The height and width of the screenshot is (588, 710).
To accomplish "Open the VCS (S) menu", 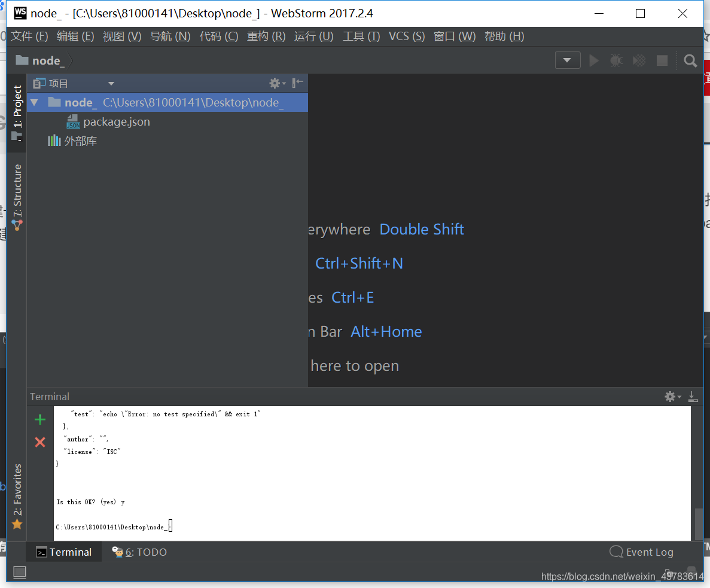I will (x=407, y=36).
